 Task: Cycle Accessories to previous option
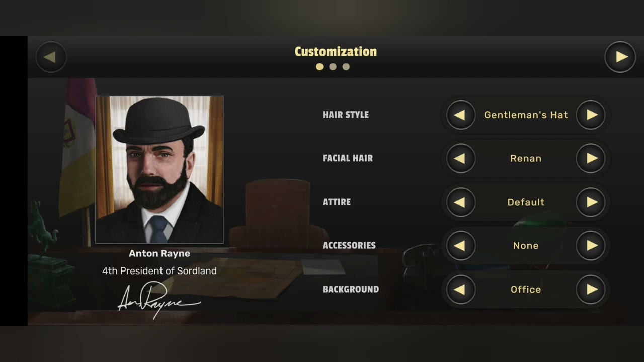pyautogui.click(x=460, y=246)
